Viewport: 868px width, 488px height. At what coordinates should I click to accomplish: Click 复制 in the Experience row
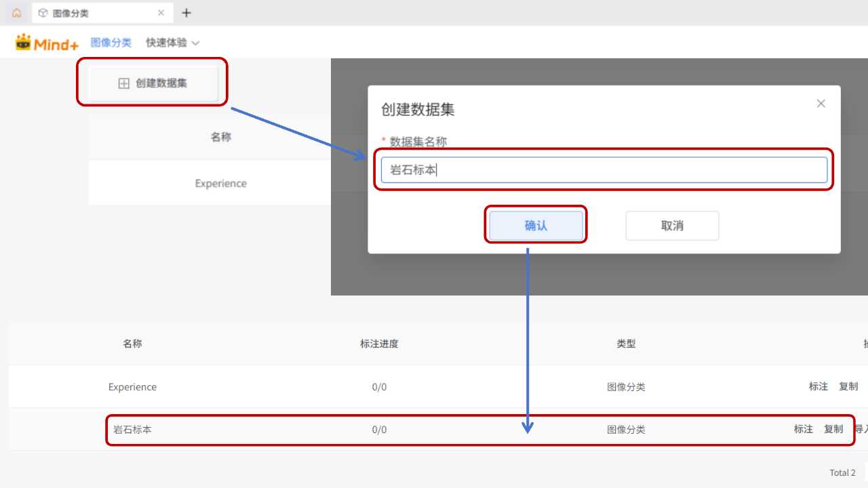tap(848, 386)
